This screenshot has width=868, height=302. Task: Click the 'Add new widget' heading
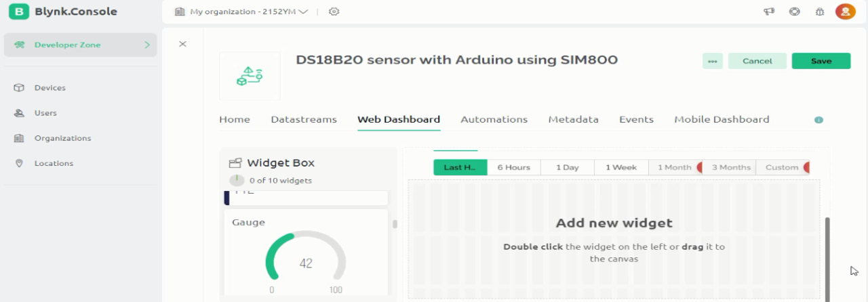click(614, 223)
